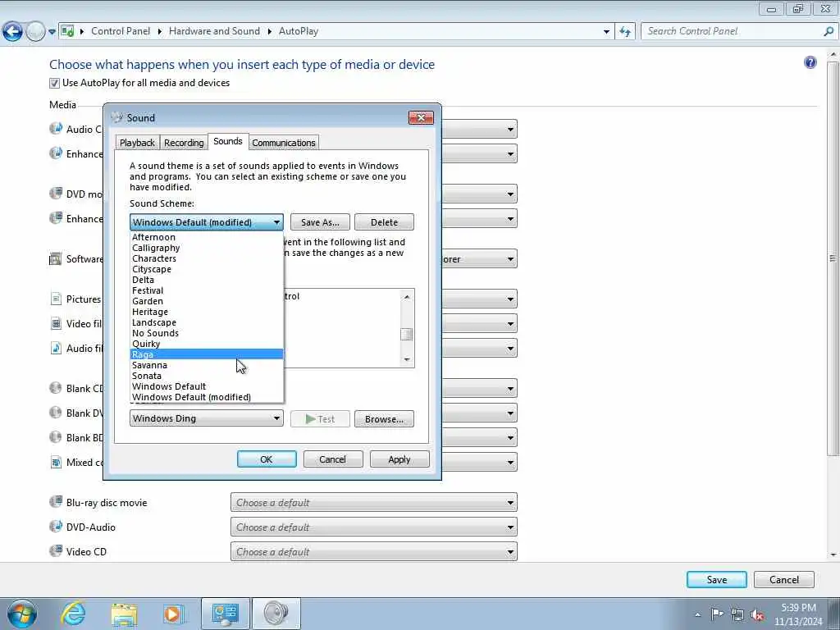Viewport: 840px width, 630px height.
Task: Click the search magnifier icon
Action: (x=829, y=32)
